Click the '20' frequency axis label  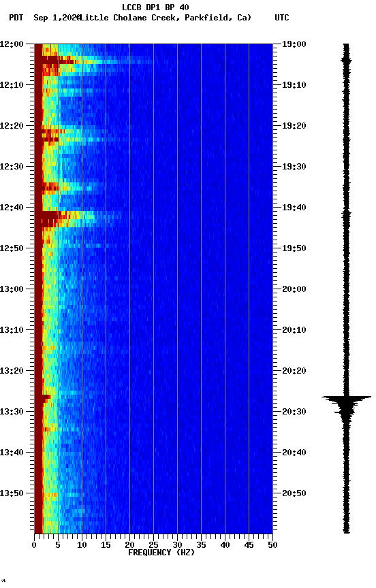129,545
